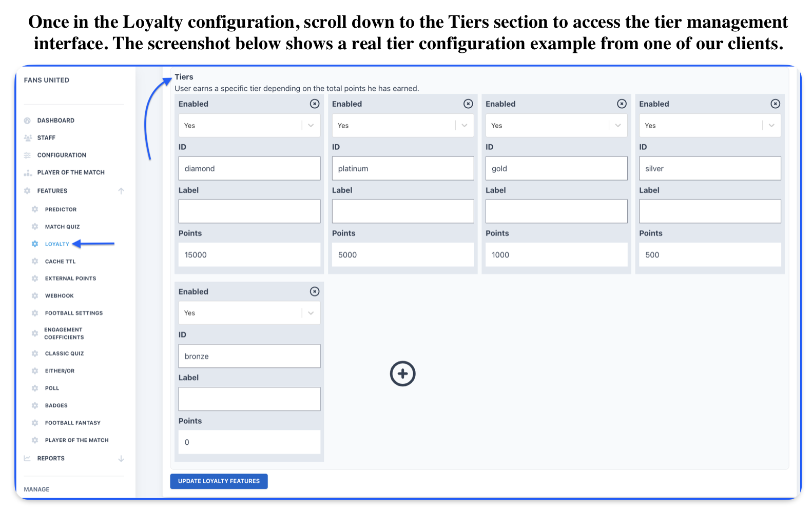Click the Dashboard sidebar icon

27,121
